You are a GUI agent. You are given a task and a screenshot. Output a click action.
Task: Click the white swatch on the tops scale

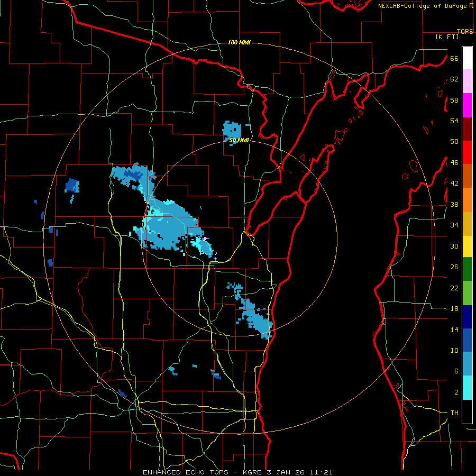click(467, 58)
